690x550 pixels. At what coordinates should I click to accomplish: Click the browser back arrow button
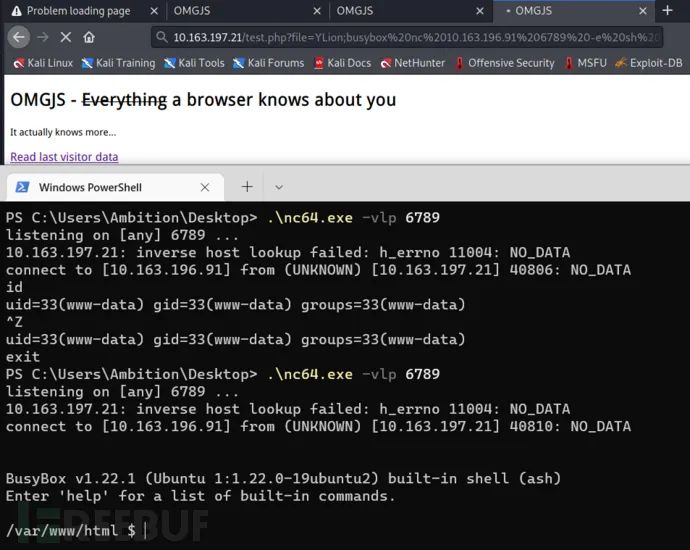tap(18, 37)
